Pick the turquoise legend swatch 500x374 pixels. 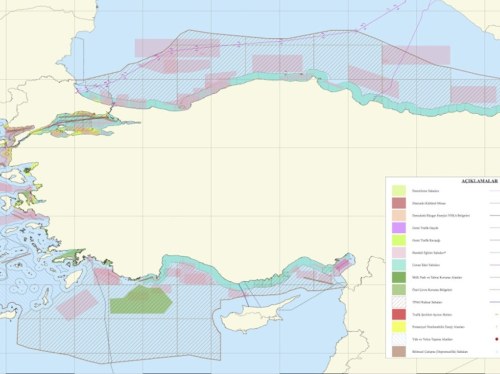pos(399,265)
